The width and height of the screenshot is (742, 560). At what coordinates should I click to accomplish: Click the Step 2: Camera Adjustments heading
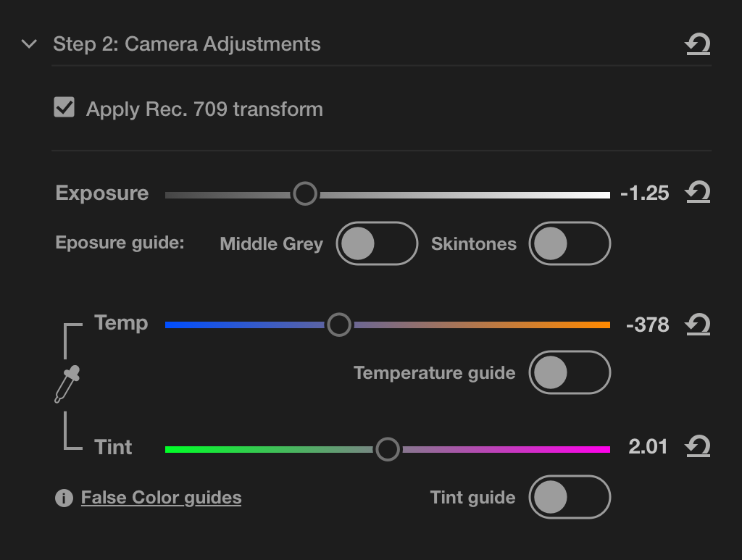pos(186,43)
